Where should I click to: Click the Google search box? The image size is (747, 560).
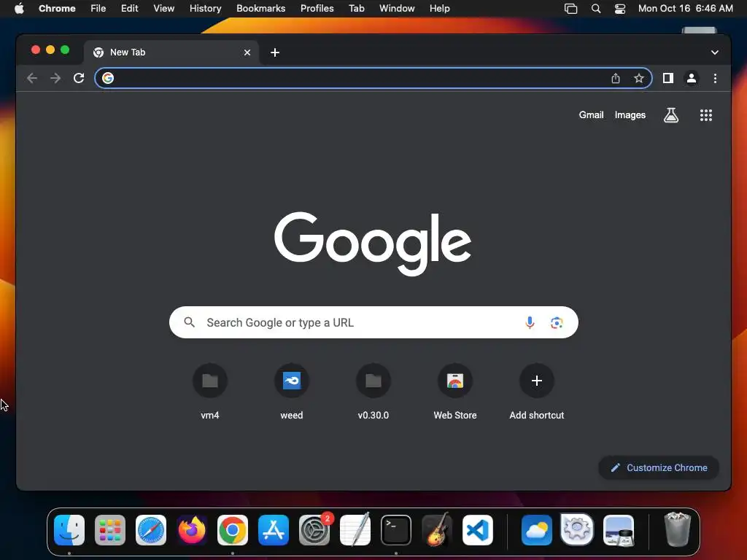[x=373, y=322]
